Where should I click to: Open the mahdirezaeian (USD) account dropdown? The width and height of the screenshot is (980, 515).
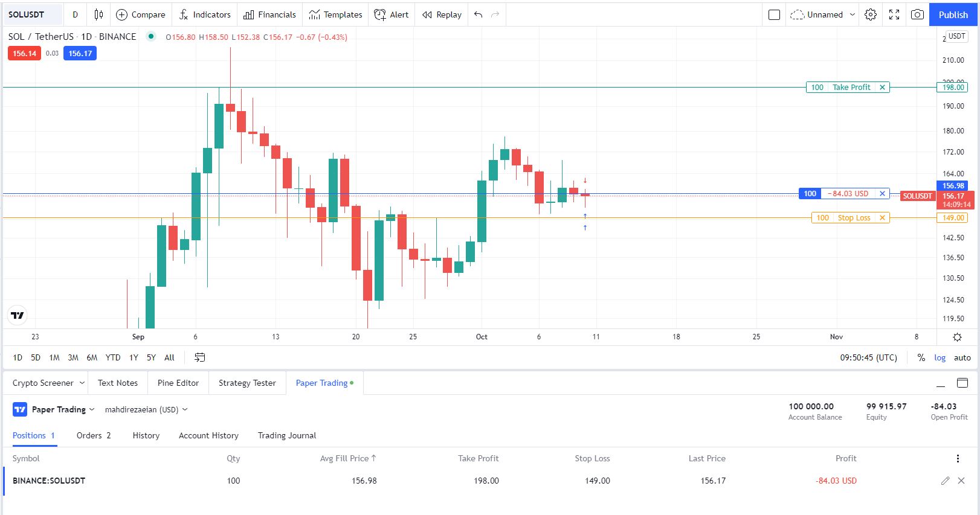click(146, 409)
